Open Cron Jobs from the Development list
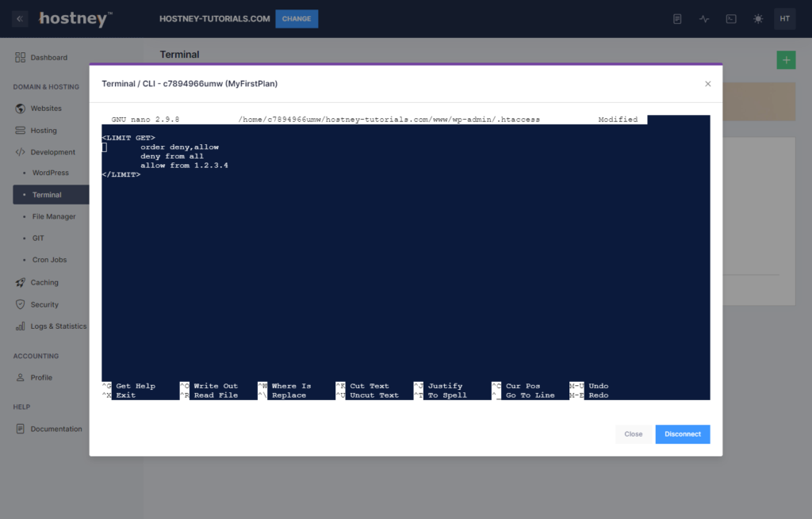The height and width of the screenshot is (519, 812). coord(48,259)
